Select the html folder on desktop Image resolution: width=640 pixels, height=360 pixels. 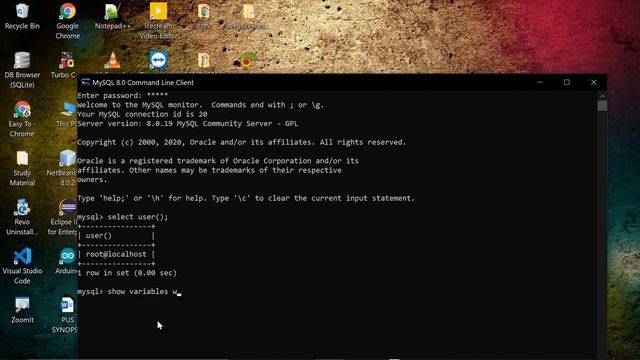point(203,16)
